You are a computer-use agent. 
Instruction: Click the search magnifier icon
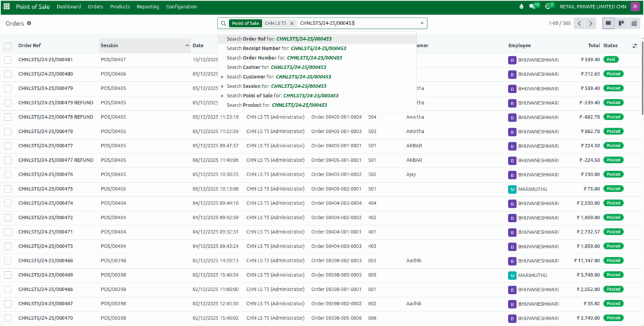223,23
